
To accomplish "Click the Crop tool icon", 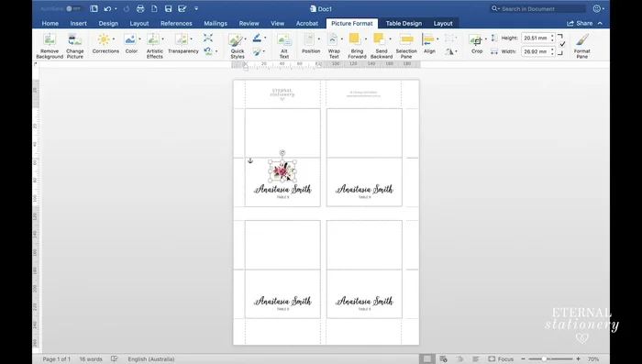I will [476, 40].
